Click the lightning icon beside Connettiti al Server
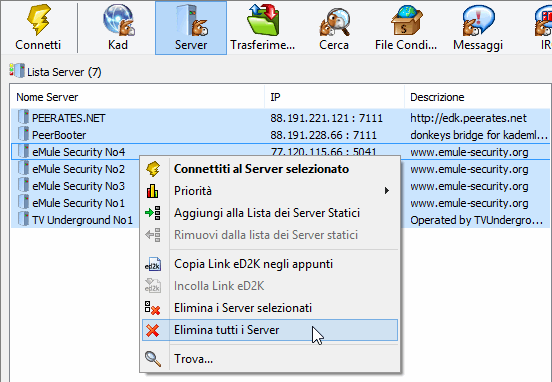 click(153, 169)
